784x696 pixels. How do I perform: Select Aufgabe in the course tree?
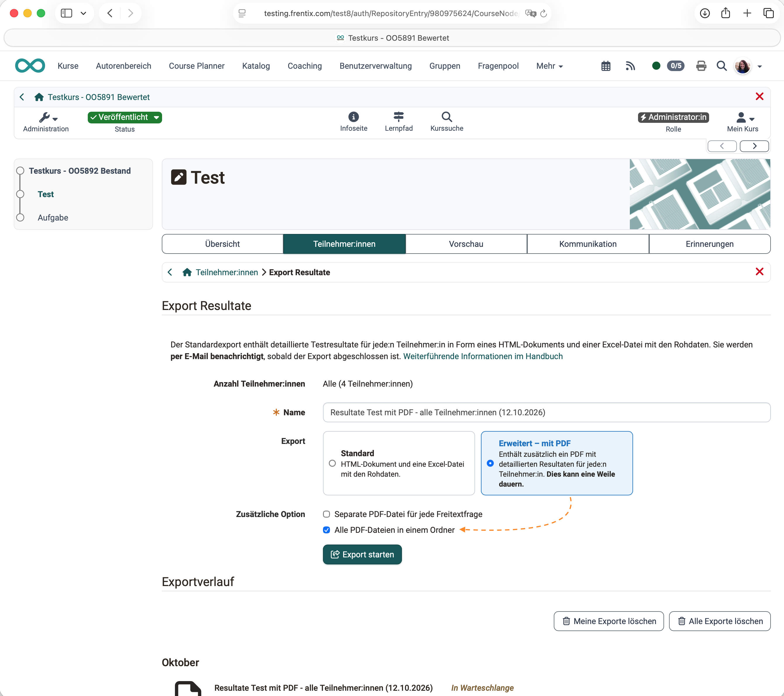point(53,218)
